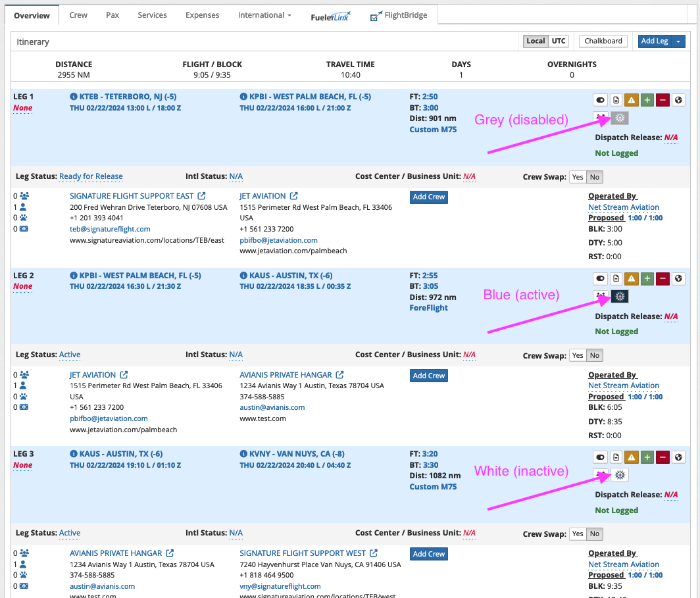Screen dimensions: 700x598
Task: Open the Expenses tab
Action: [x=203, y=15]
